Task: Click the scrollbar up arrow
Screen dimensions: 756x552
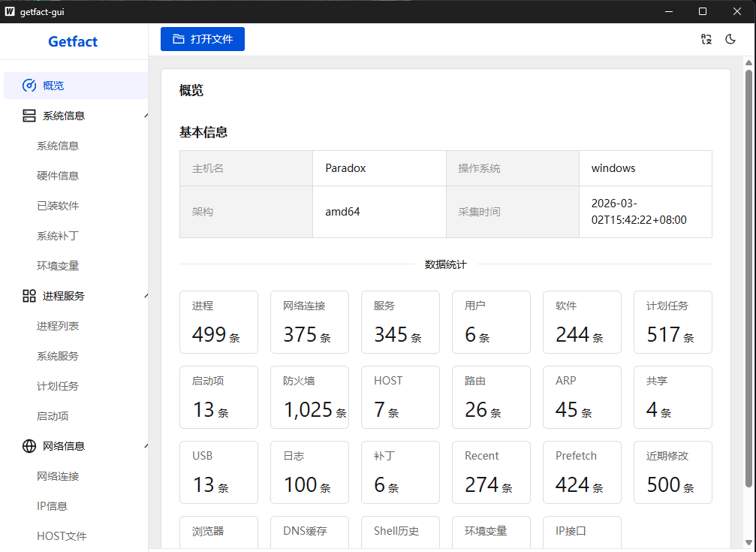Action: tap(748, 63)
